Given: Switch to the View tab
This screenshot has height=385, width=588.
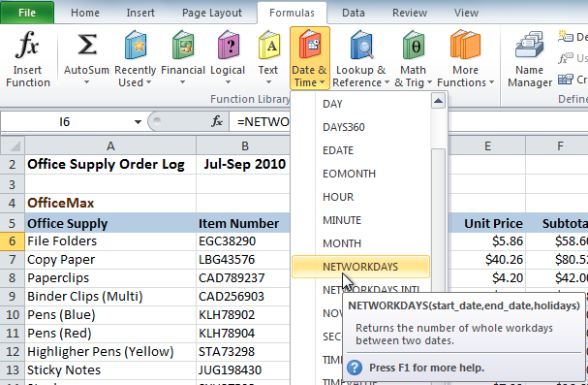Looking at the screenshot, I should [466, 13].
